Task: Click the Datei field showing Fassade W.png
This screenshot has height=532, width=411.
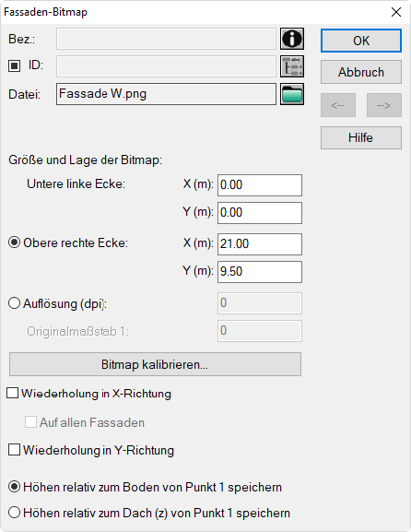Action: pyautogui.click(x=166, y=94)
